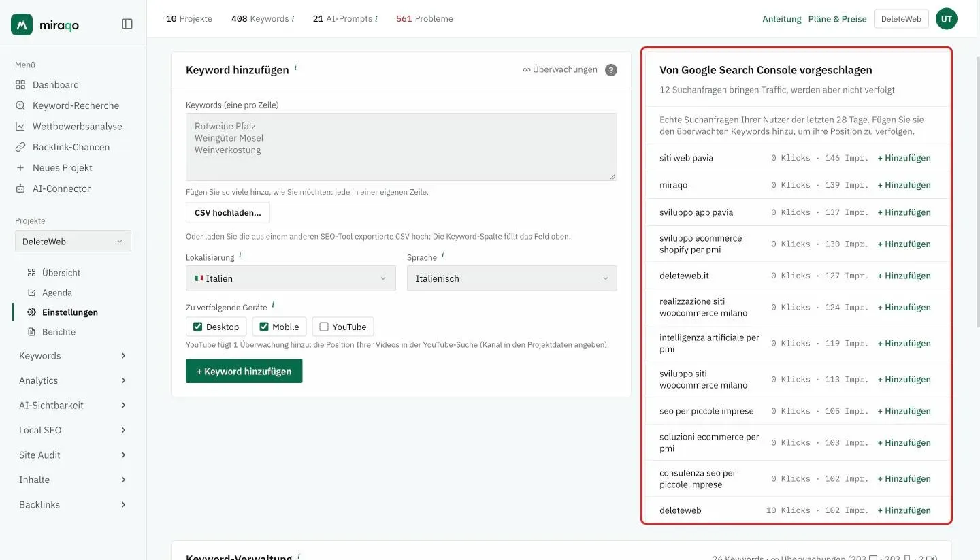
Task: Open the Lokalisierung dropdown set to Italien
Action: pos(291,278)
